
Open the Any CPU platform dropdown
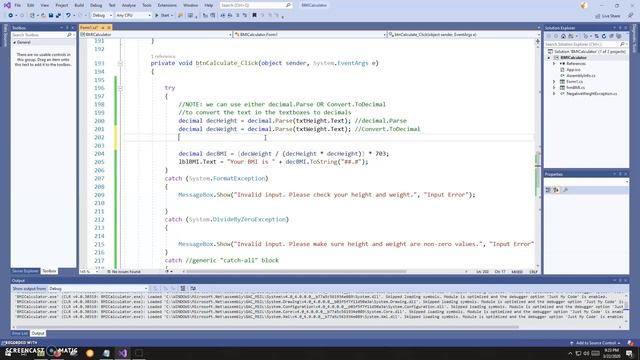click(x=133, y=16)
